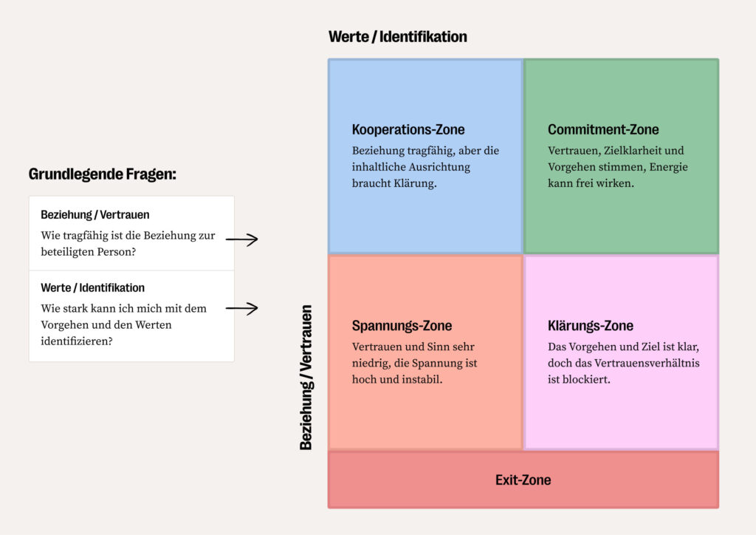The width and height of the screenshot is (756, 535).
Task: Click the Klärungs-Zone heading
Action: pos(590,326)
